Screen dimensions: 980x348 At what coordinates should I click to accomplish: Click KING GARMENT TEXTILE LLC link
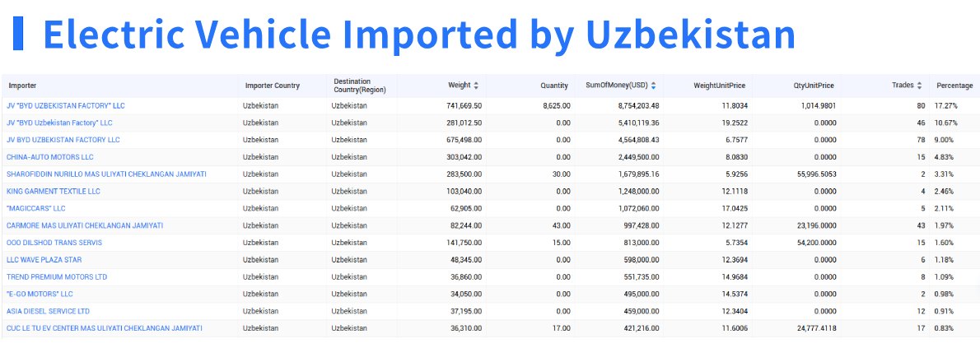point(54,192)
